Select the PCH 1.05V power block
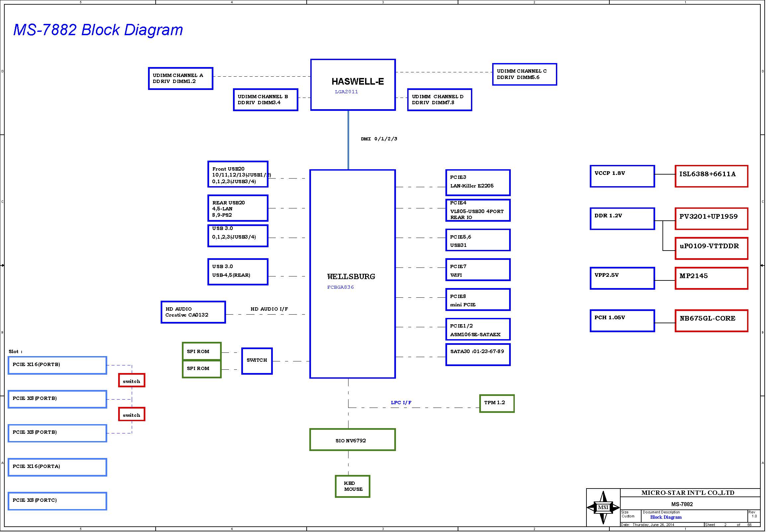Screen dimensions: 769x532 pyautogui.click(x=622, y=321)
